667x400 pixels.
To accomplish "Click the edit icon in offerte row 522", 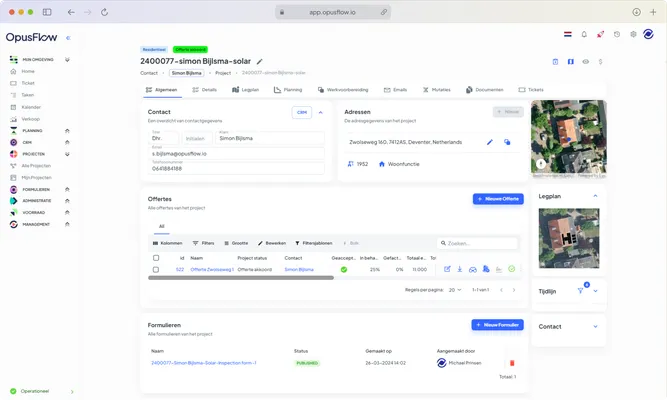I will coord(447,269).
